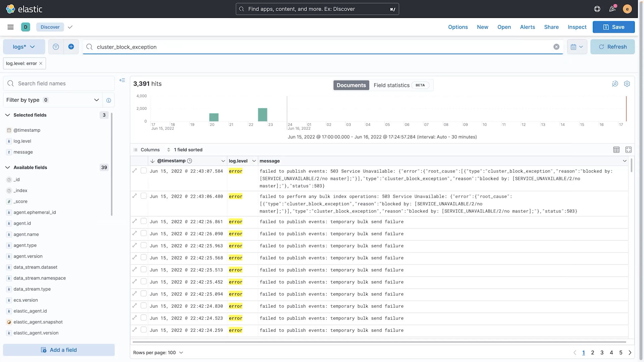Clear the search query with the clear icon
Screen dimensions: 644x362
pyautogui.click(x=556, y=47)
